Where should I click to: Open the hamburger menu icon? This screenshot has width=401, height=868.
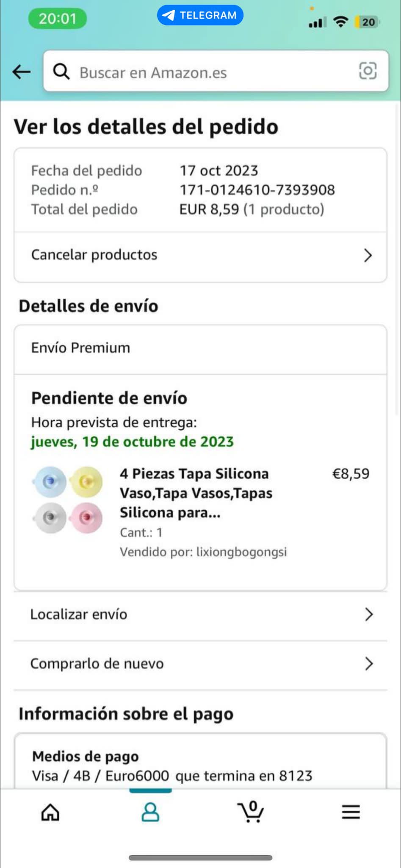[351, 812]
